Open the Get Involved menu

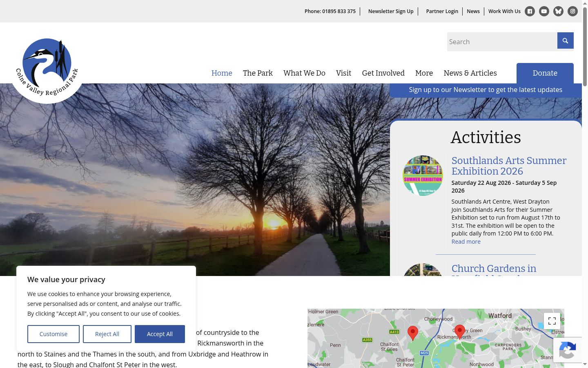(x=383, y=73)
